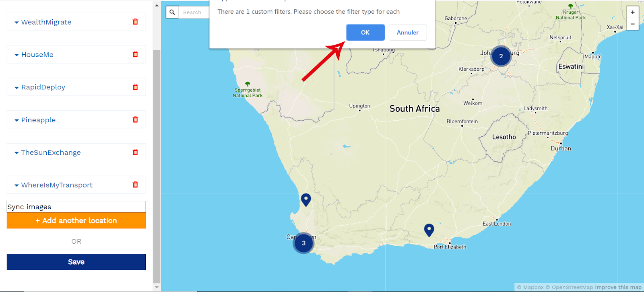Click the Sync images button
Viewport: 644px width, 292px height.
[x=76, y=207]
